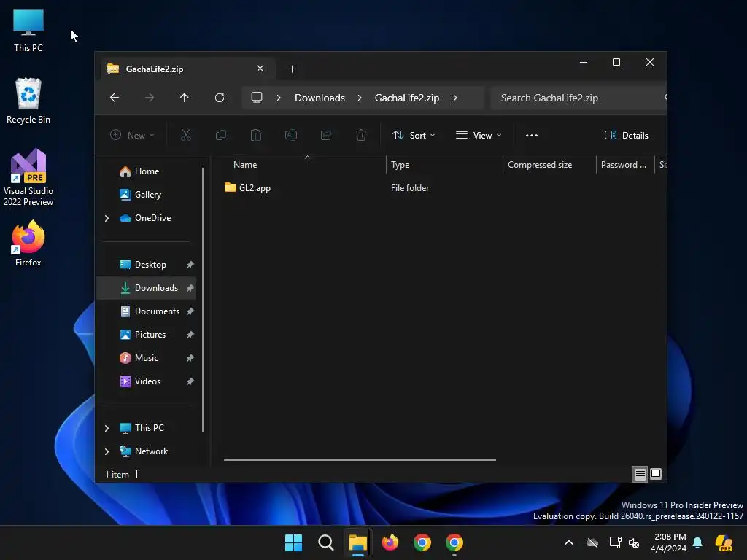This screenshot has height=560, width=747.
Task: Click the Search GachaLife2.zip field
Action: [578, 98]
